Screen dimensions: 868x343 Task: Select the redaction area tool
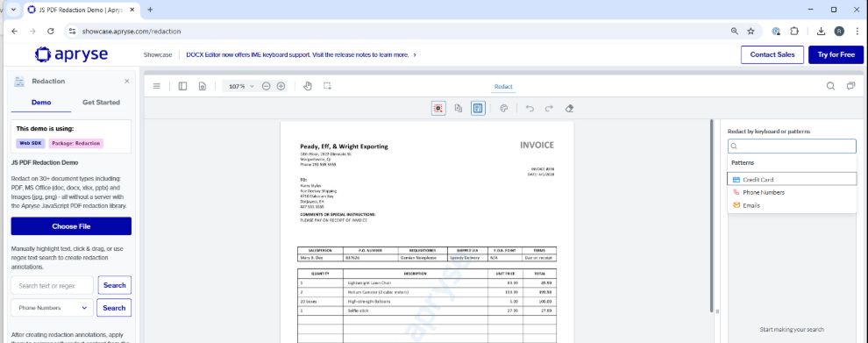pyautogui.click(x=438, y=109)
